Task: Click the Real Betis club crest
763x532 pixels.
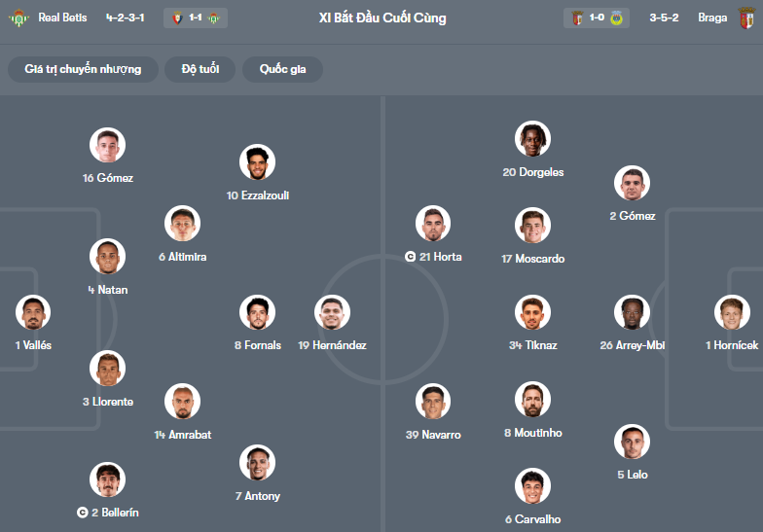Action: click(18, 18)
